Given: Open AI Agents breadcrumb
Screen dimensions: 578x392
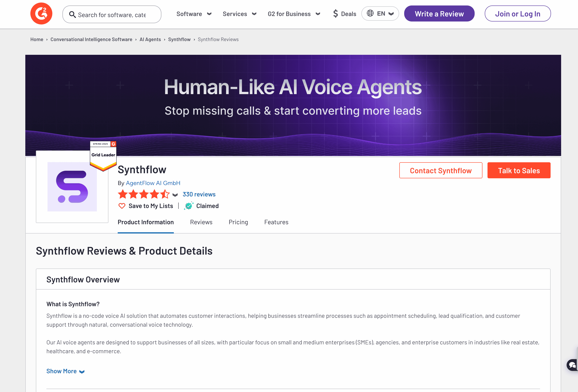Looking at the screenshot, I should coord(150,39).
